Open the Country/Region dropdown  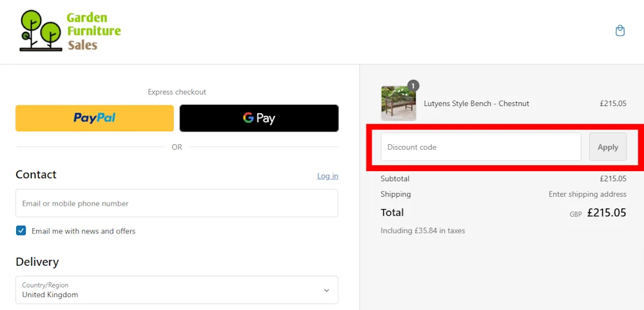pos(176,290)
